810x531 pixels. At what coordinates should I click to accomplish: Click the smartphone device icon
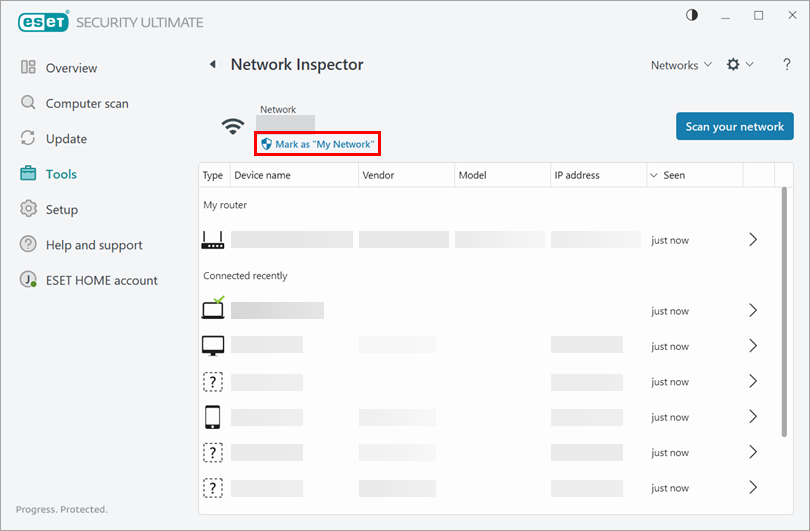tap(213, 417)
